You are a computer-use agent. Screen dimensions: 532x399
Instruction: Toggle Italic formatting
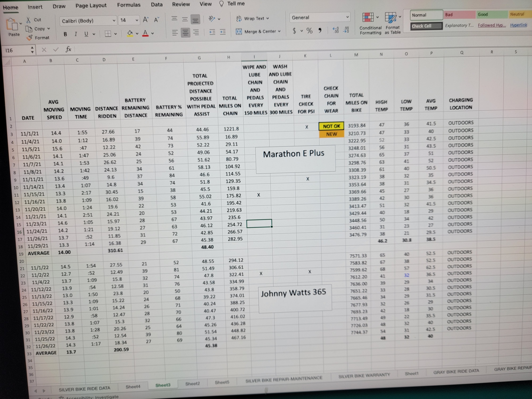point(76,34)
